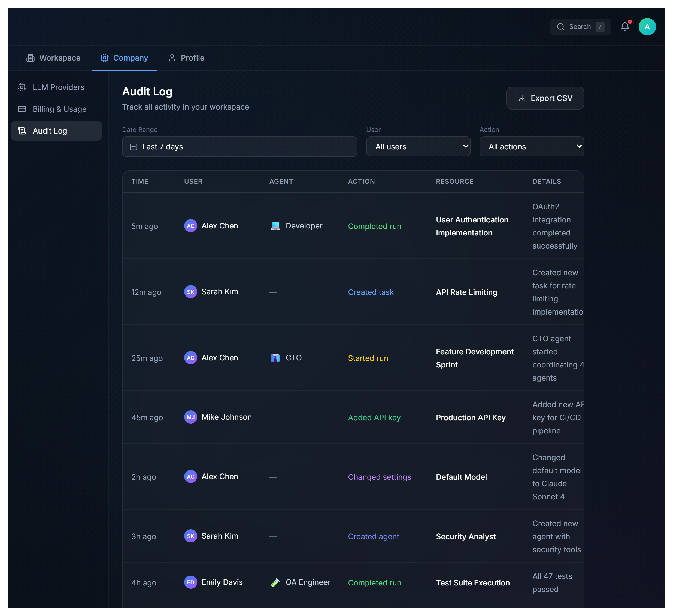Screen dimensions: 673x616
Task: Open Billing & Usage in the sidebar
Action: click(x=59, y=109)
